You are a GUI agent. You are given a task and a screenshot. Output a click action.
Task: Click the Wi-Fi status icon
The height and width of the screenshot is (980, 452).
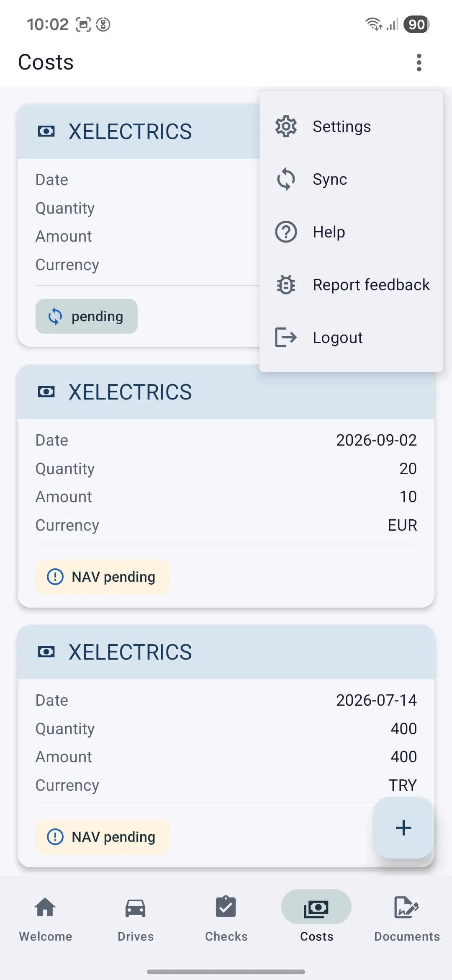click(373, 24)
